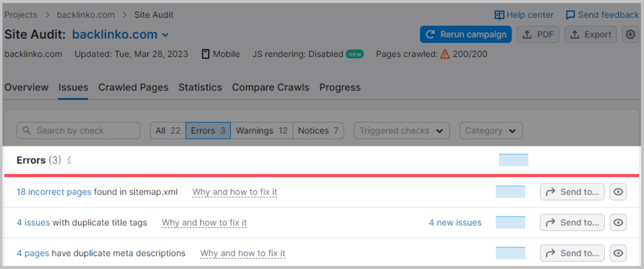Click the 'JS rendering: Disabled' text

point(298,54)
